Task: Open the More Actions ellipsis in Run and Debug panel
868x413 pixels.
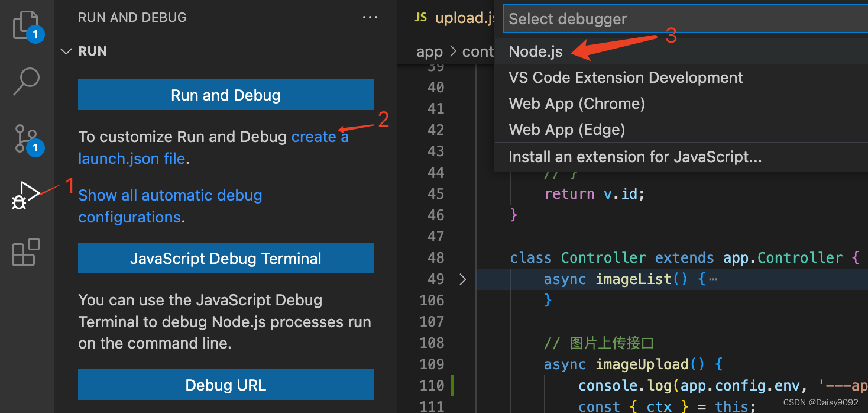Action: pyautogui.click(x=370, y=17)
